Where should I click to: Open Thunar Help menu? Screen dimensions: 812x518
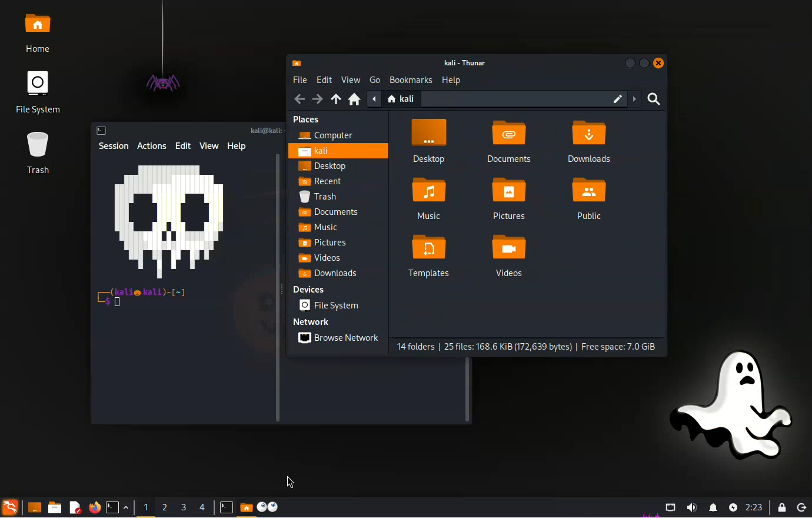(451, 80)
